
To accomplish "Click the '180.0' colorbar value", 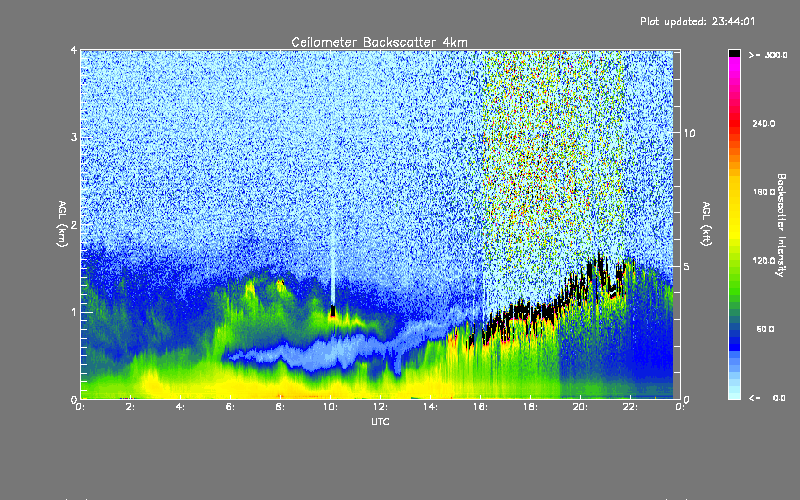I will (x=764, y=192).
